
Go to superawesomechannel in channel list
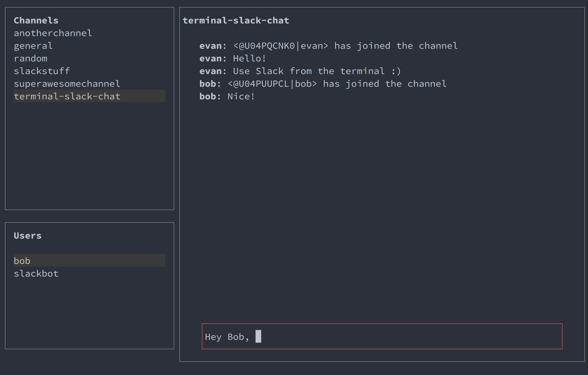[67, 84]
